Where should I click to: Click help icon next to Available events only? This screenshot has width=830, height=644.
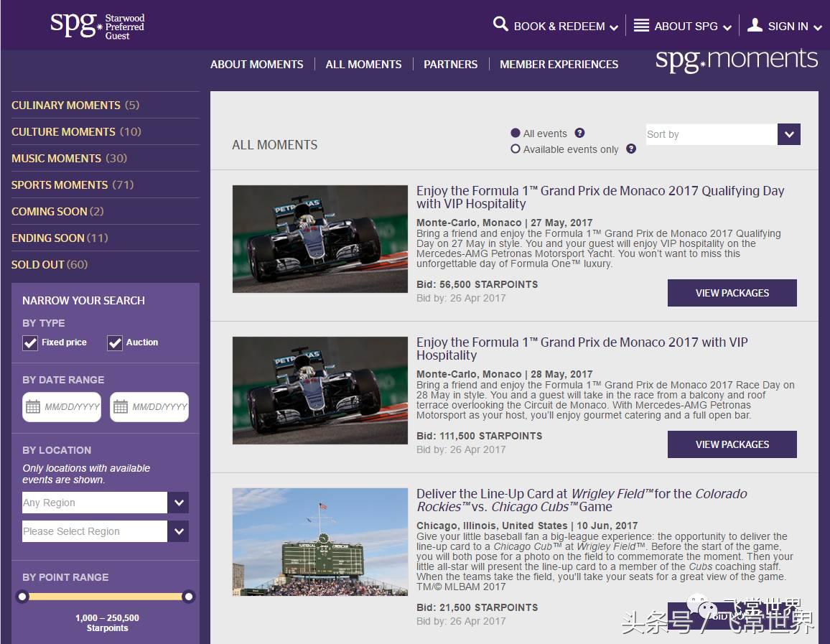631,149
